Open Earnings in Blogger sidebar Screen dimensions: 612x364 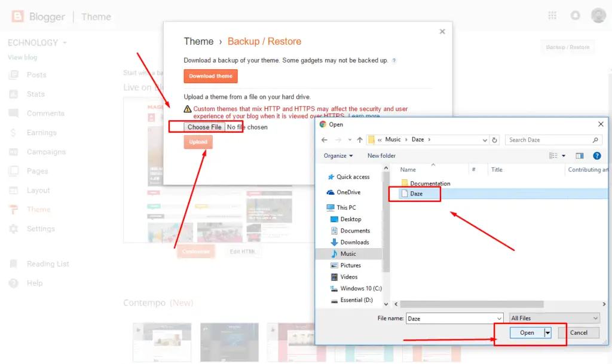tap(41, 133)
